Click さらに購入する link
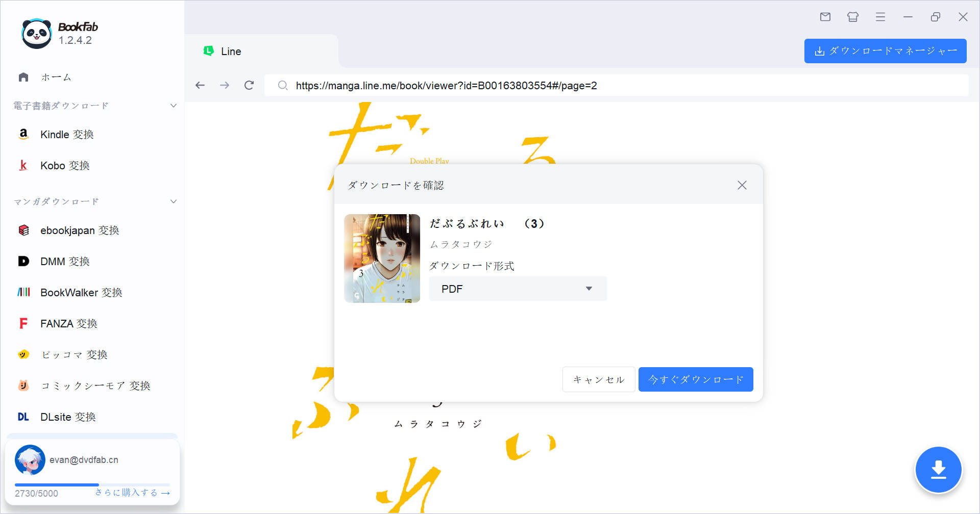Image resolution: width=980 pixels, height=514 pixels. [132, 493]
